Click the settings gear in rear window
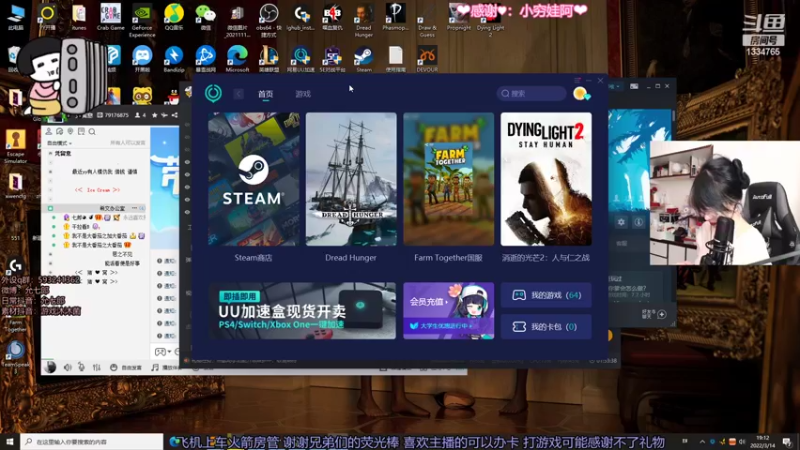 (621, 222)
